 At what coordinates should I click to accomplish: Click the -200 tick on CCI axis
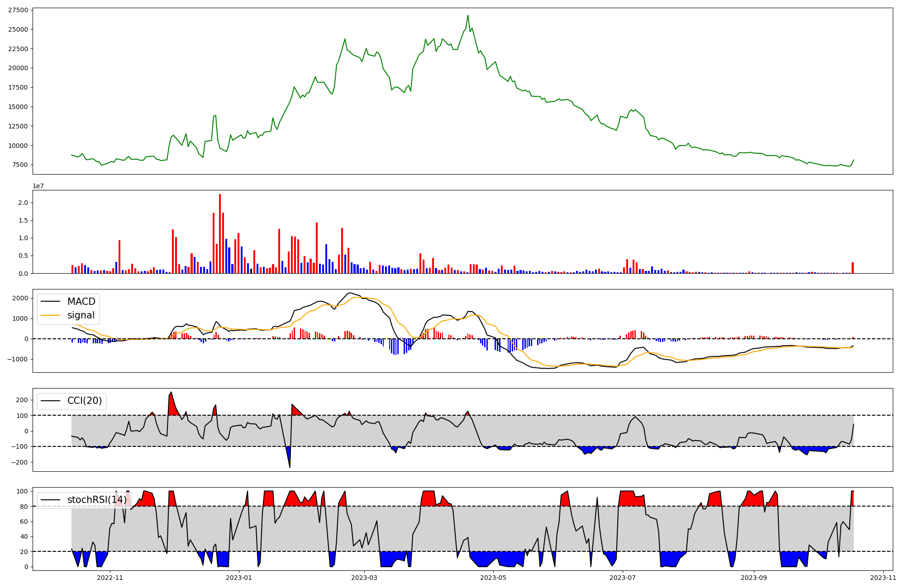pyautogui.click(x=19, y=462)
